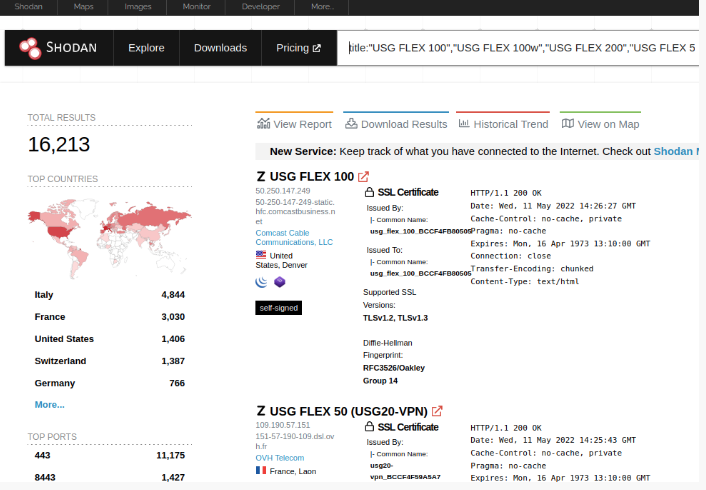Open external link icon beside USG FLEX 100

[x=363, y=177]
